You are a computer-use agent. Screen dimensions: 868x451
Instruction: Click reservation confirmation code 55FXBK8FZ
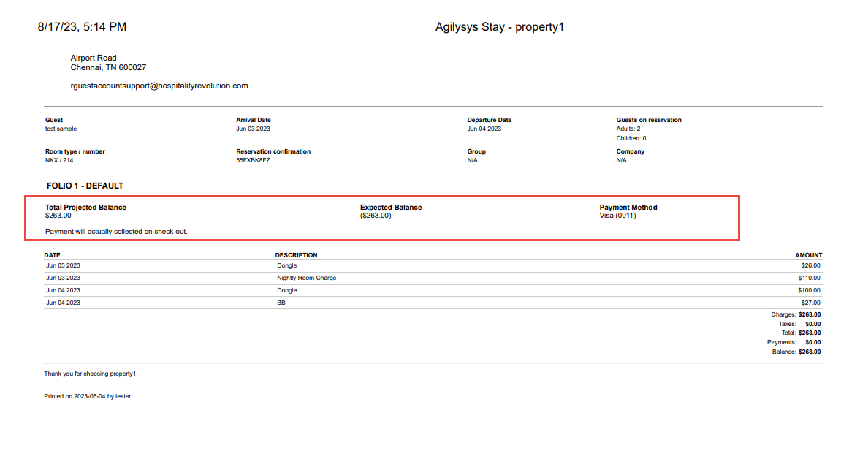tap(253, 160)
